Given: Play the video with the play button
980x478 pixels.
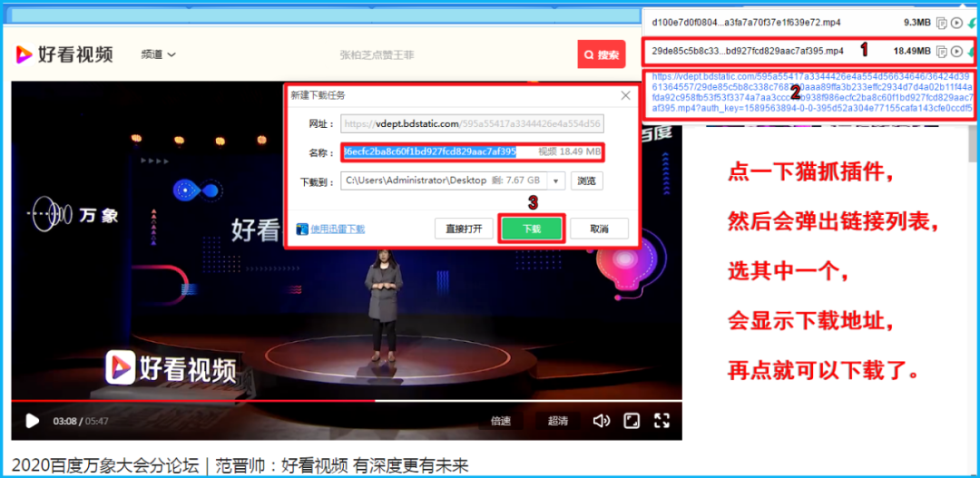Looking at the screenshot, I should click(x=33, y=421).
